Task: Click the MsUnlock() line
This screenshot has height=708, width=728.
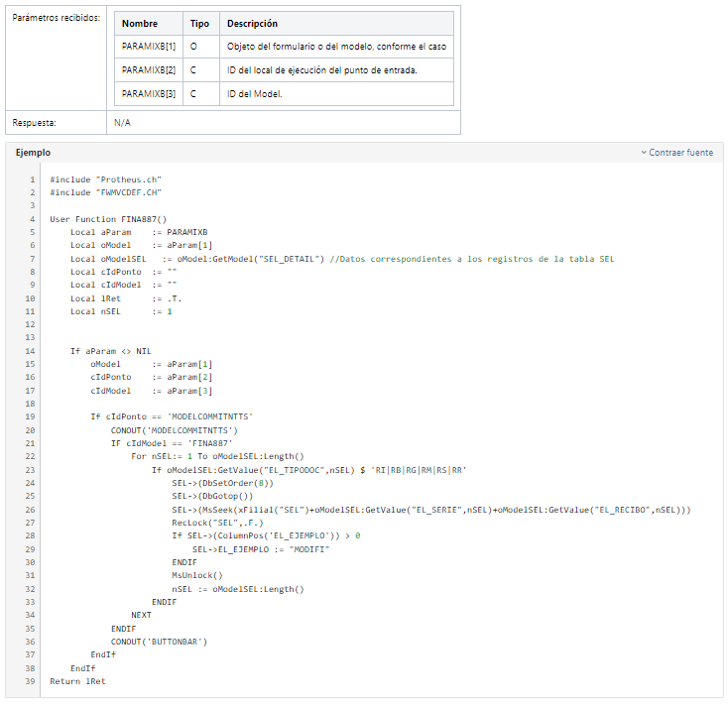Action: pos(197,575)
